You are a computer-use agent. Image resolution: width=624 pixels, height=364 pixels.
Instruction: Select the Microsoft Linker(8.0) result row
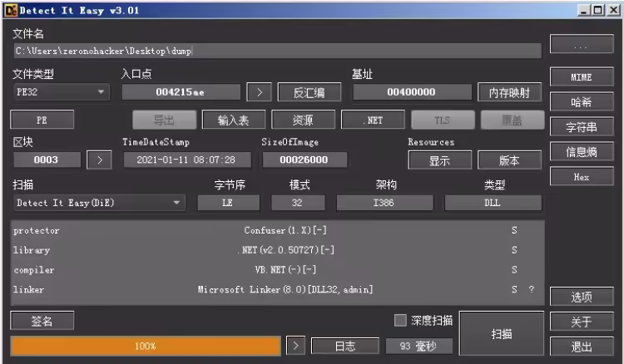[277, 289]
